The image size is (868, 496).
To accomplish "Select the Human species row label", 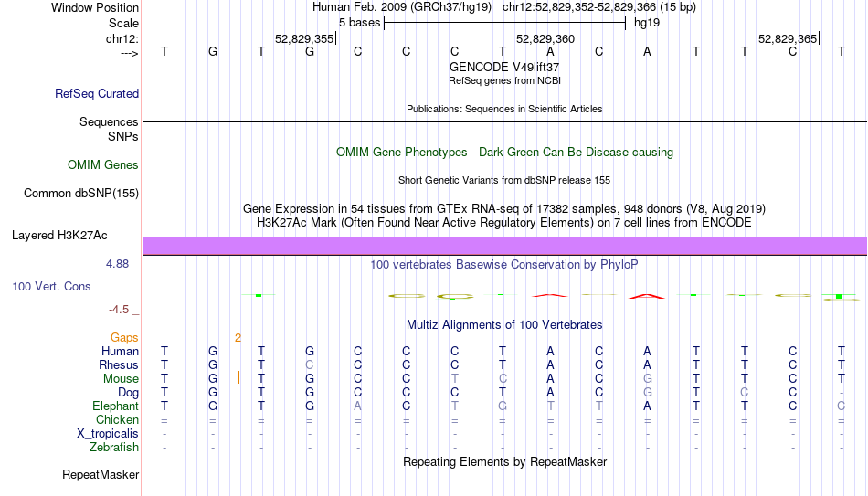I will tap(120, 352).
